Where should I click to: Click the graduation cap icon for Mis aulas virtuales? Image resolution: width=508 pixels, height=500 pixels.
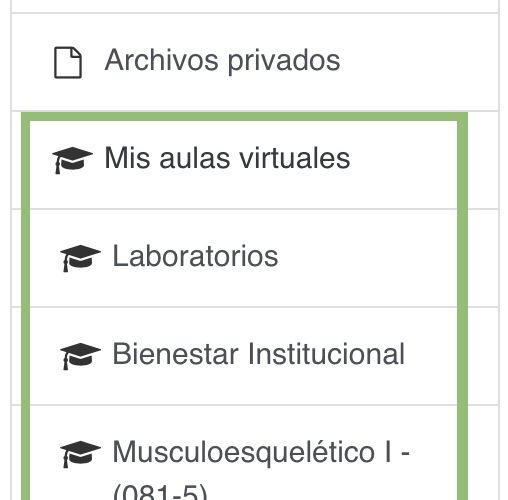(72, 160)
